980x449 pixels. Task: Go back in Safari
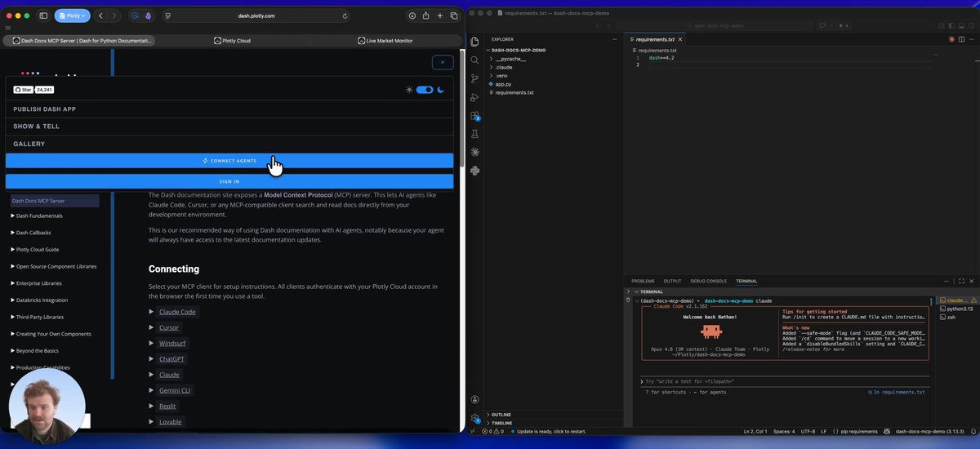click(101, 16)
